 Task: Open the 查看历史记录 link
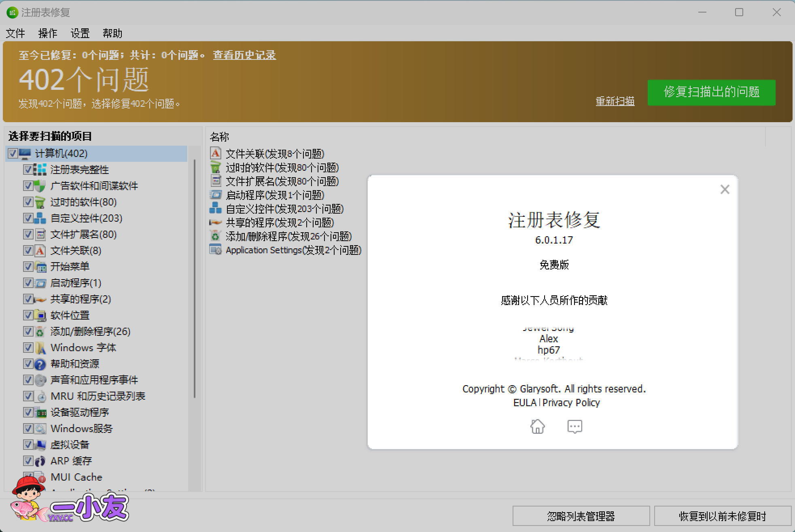244,55
